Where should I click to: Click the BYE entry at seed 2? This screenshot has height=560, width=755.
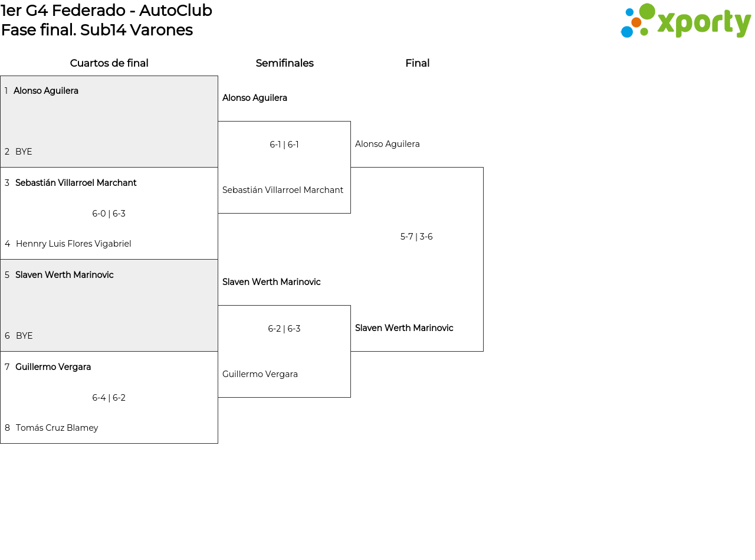pos(24,152)
